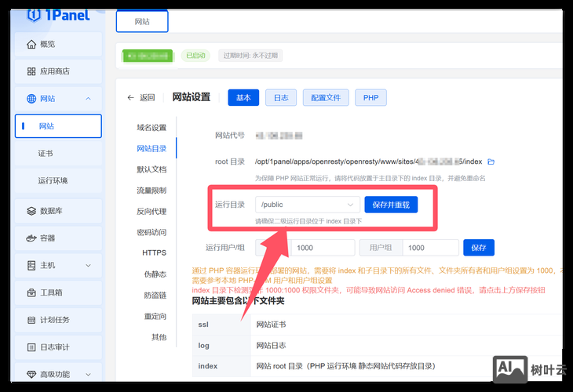Screen dimensions: 573x392
Task: Open 反向代理 settings section
Action: point(151,212)
